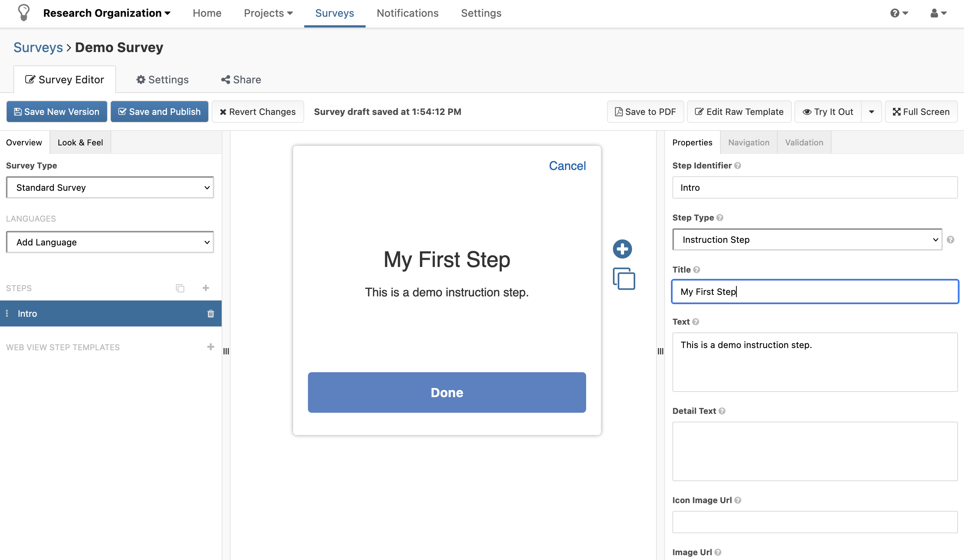Click the Icon Image Url input field
Viewport: 964px width, 560px height.
point(815,522)
